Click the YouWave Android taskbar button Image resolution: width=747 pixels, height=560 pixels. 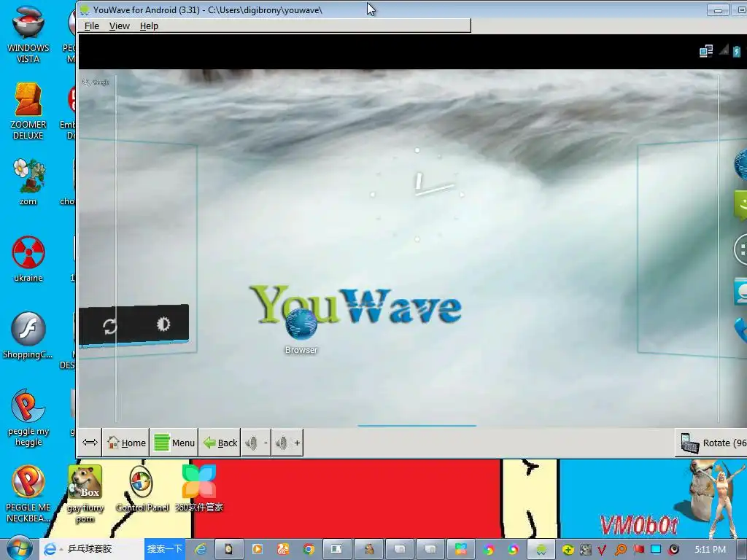541,550
